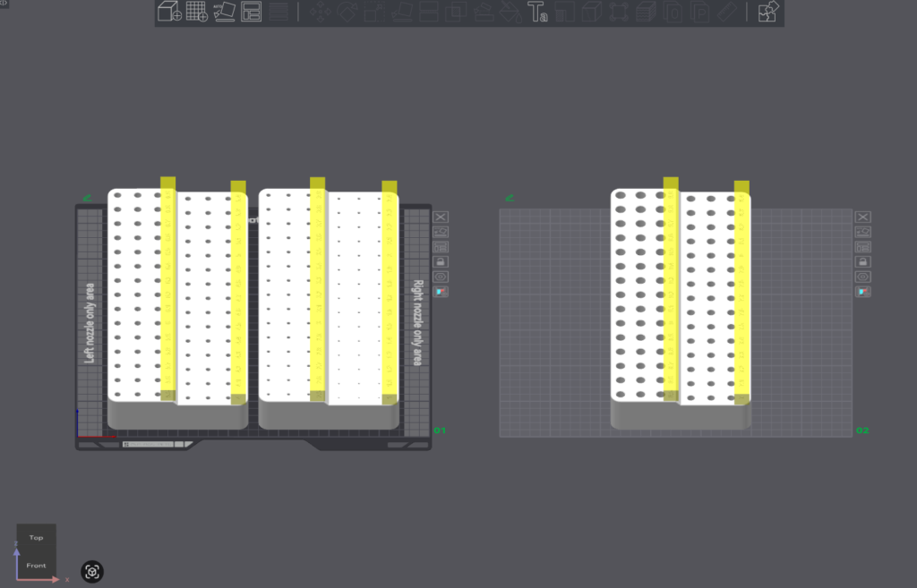Open plate 02 settings icon below the lock
This screenshot has width=917, height=588.
coord(863,277)
